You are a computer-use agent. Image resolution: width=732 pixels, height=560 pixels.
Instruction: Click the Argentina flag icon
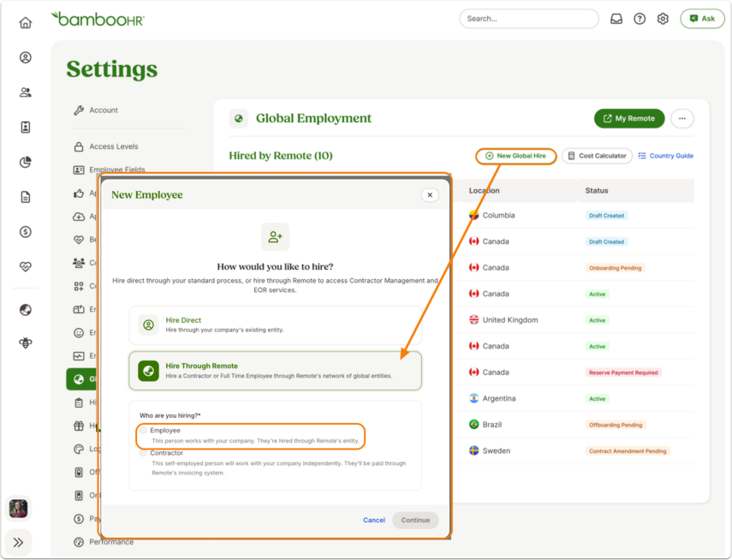(473, 398)
